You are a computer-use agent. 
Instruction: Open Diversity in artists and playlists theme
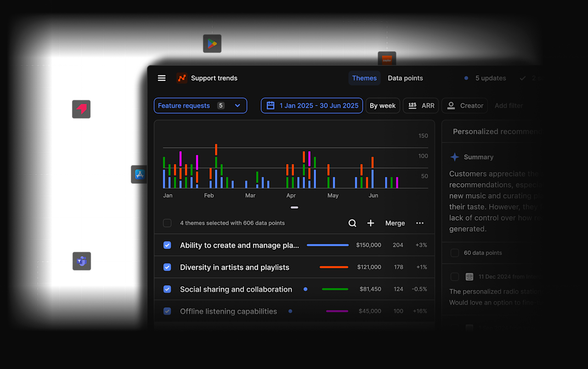point(235,267)
